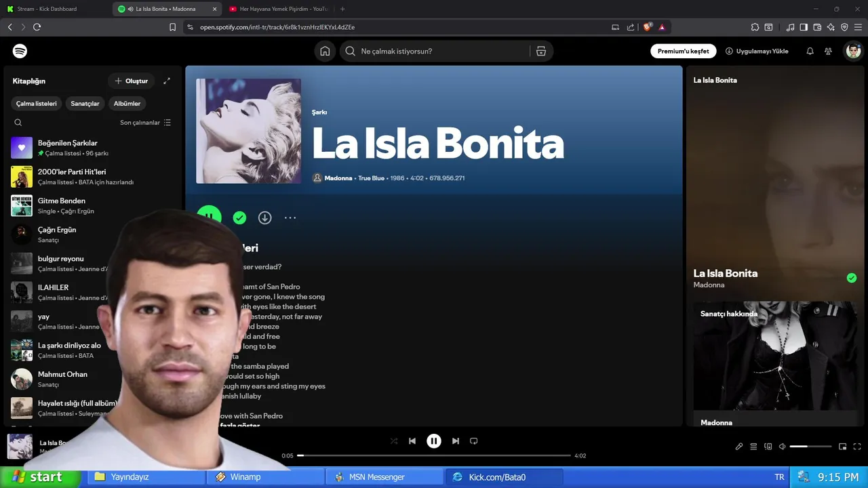Viewport: 868px width, 488px height.
Task: Select the Albümler filter chip
Action: (127, 104)
